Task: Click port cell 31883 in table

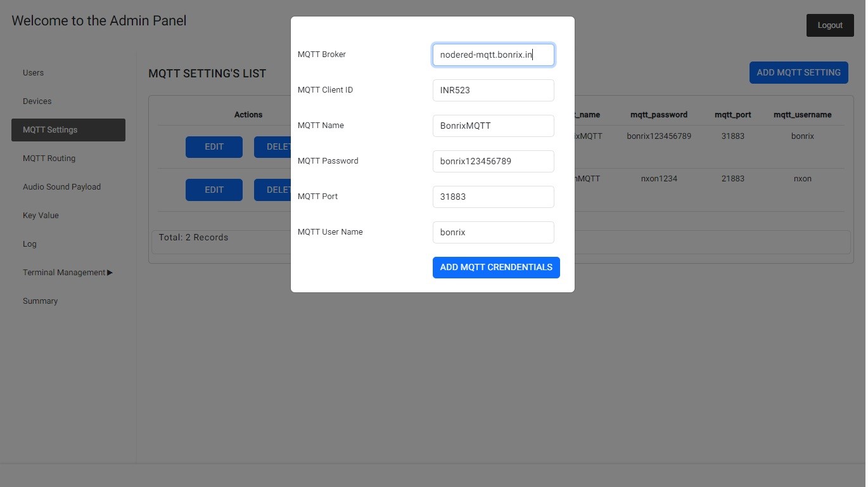Action: (733, 136)
